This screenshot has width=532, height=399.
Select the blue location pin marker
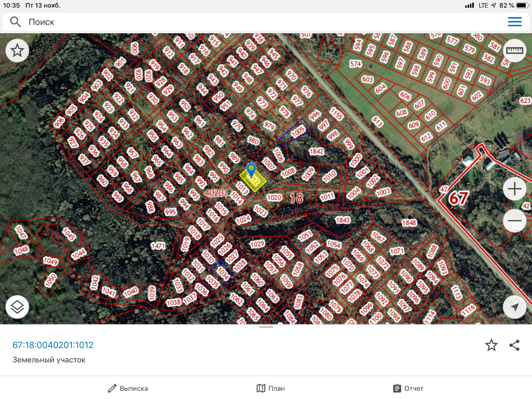251,171
